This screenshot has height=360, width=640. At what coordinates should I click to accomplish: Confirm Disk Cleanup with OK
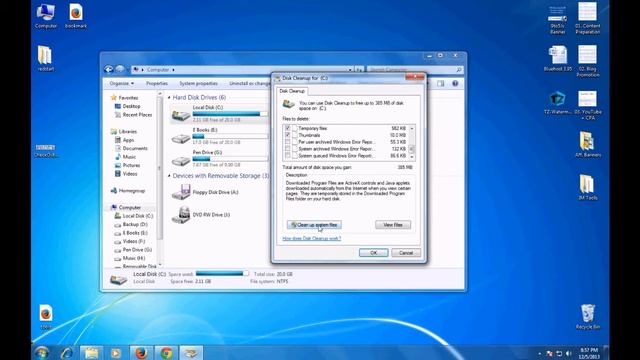point(373,253)
